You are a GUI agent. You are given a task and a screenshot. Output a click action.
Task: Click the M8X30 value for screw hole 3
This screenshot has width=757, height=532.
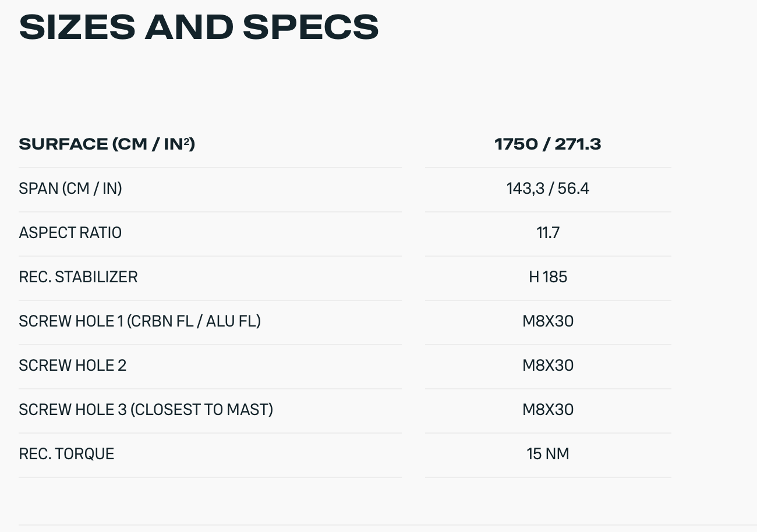(548, 410)
